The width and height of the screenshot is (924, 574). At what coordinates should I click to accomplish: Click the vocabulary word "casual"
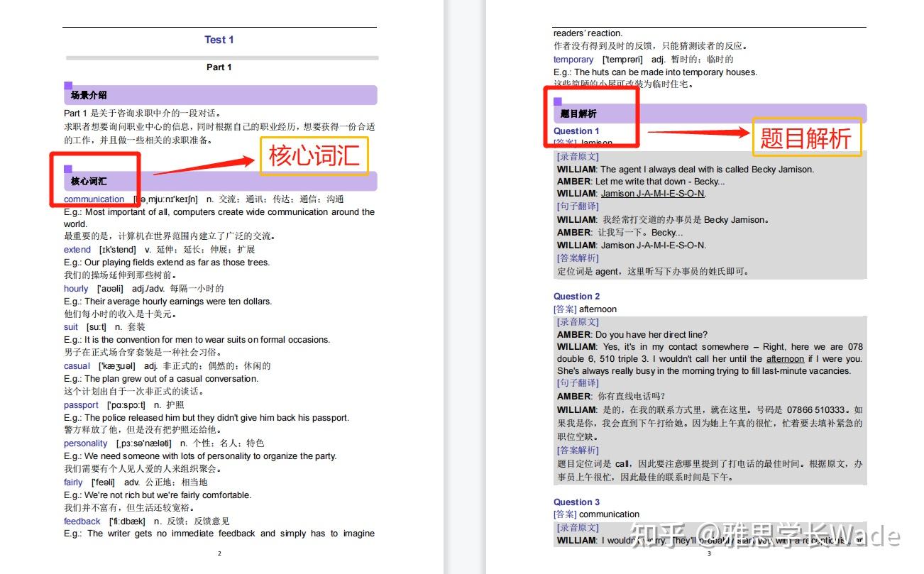[77, 366]
